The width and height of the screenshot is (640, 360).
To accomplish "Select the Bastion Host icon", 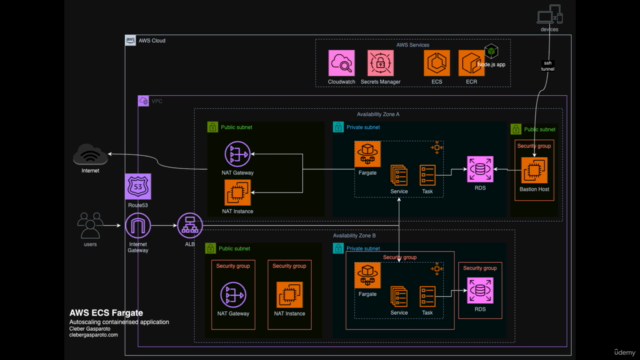I will 534,171.
